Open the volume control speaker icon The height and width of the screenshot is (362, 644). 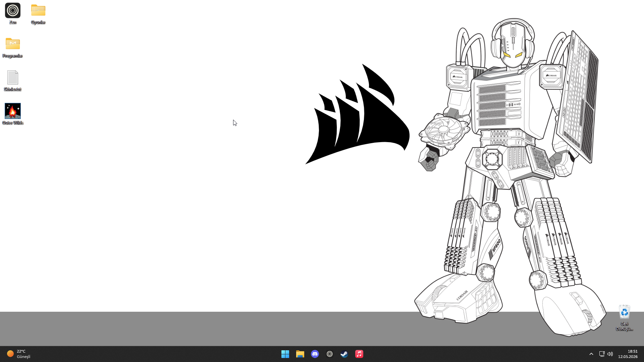610,354
